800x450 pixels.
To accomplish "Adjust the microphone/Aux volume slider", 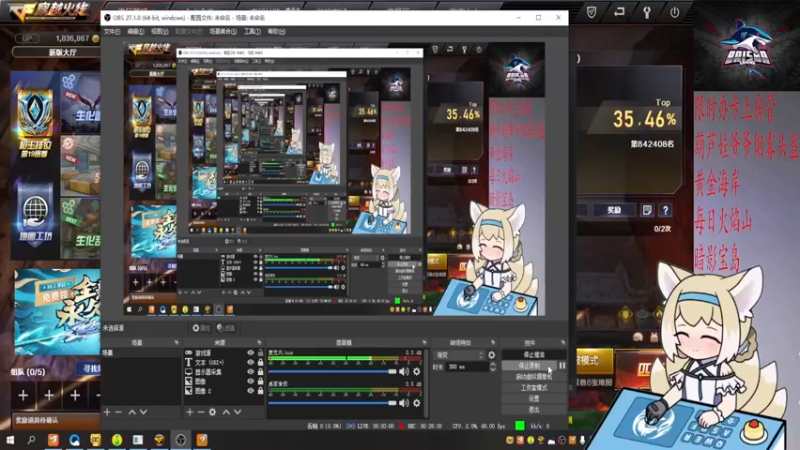I will click(332, 372).
